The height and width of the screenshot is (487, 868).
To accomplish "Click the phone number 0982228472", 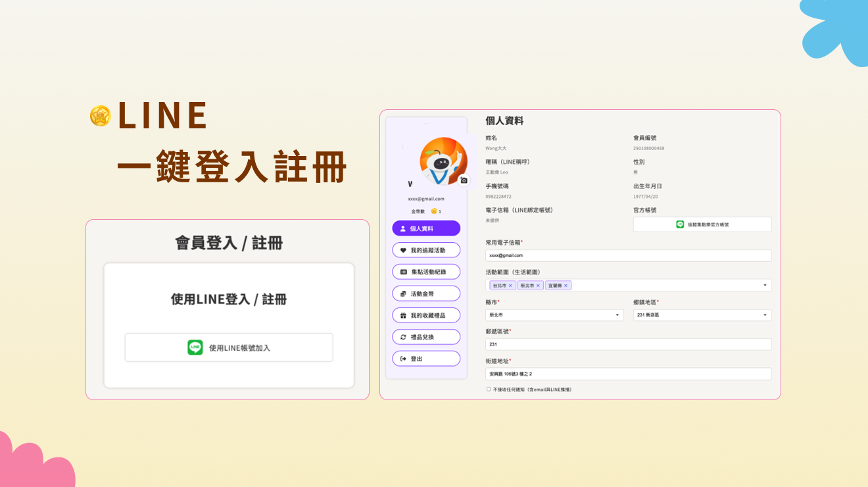I will [x=498, y=197].
